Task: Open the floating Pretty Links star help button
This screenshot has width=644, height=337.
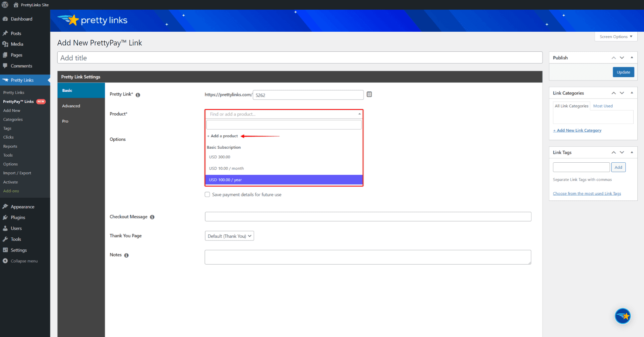Action: coord(622,316)
